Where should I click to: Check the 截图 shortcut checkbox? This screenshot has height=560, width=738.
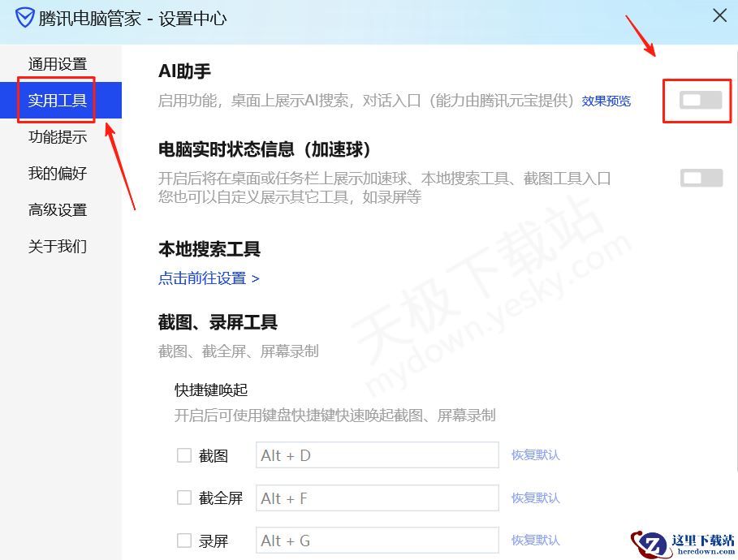183,454
